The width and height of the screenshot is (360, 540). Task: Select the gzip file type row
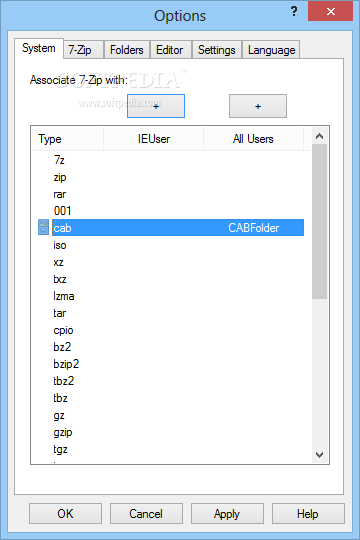click(x=171, y=432)
